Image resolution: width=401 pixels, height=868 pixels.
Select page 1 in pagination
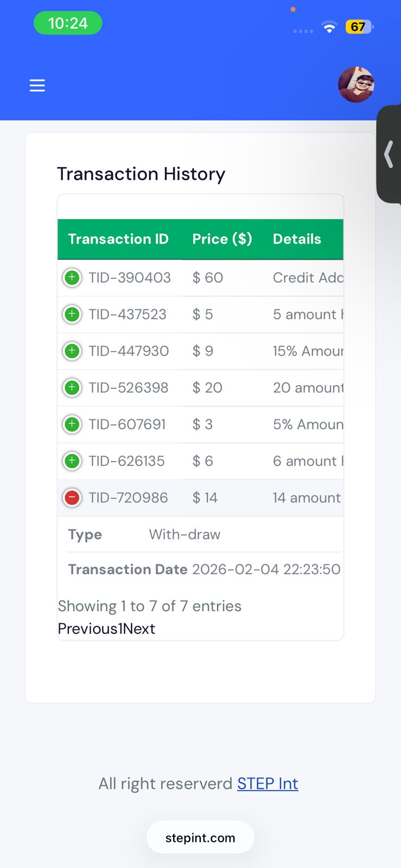pos(120,629)
